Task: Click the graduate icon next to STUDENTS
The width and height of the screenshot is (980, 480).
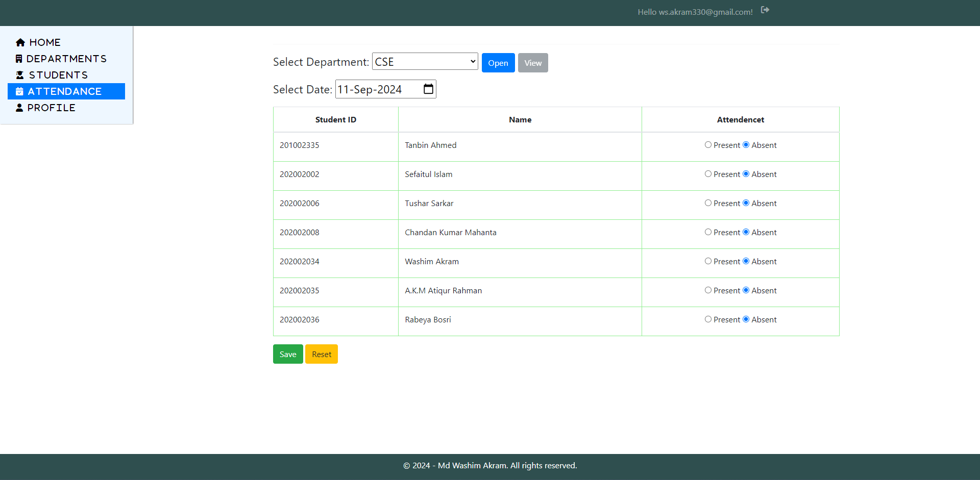Action: 20,75
